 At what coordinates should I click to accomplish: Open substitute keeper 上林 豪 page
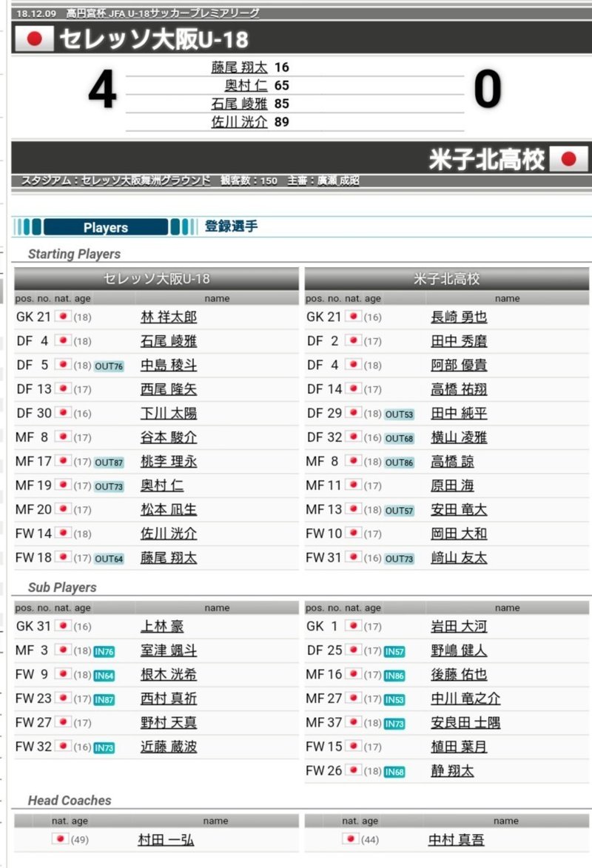point(162,627)
